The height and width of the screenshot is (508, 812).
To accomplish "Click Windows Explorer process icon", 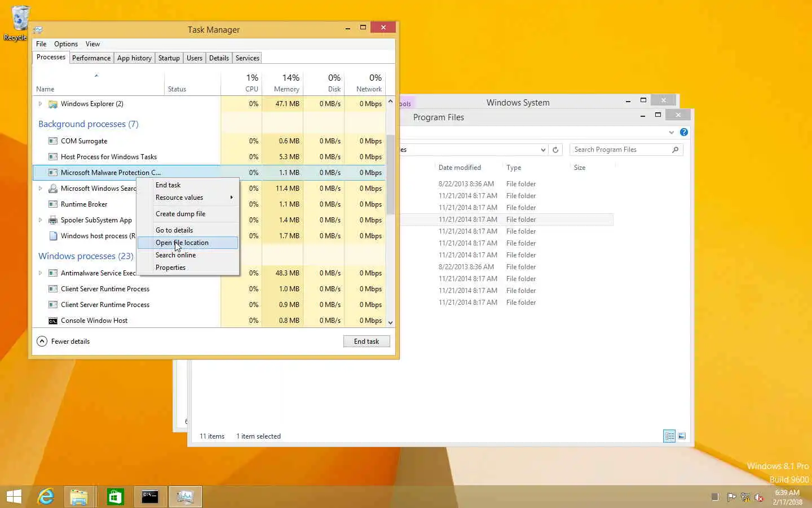I will click(53, 104).
